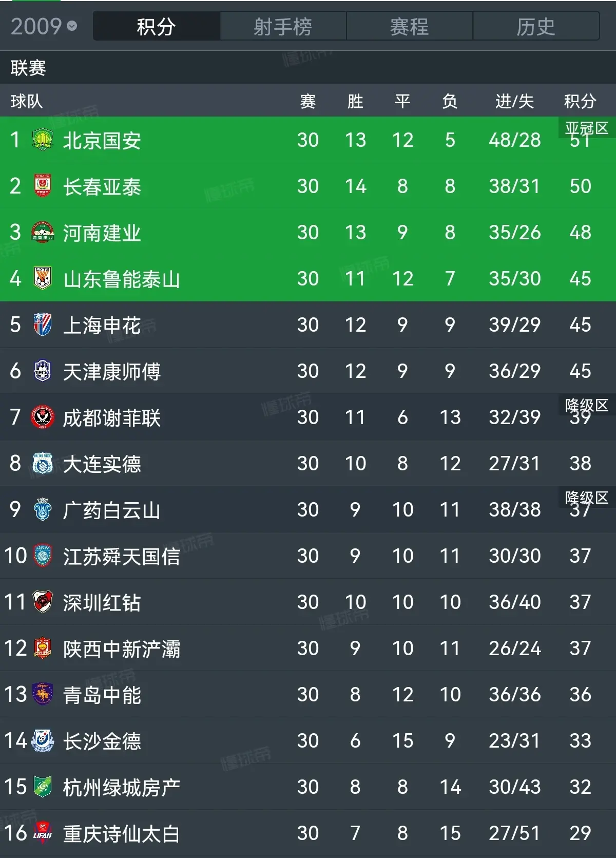Click the 青岛中能 club badge

[x=43, y=694]
